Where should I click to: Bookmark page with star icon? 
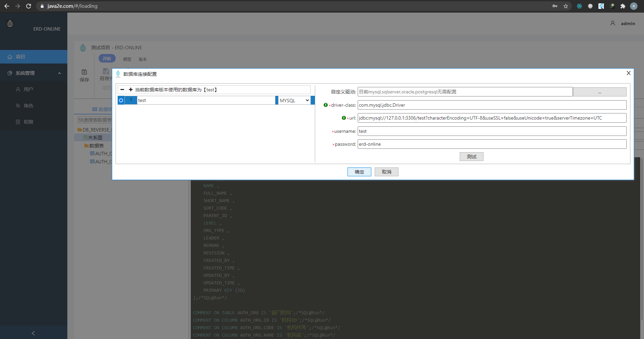click(566, 6)
